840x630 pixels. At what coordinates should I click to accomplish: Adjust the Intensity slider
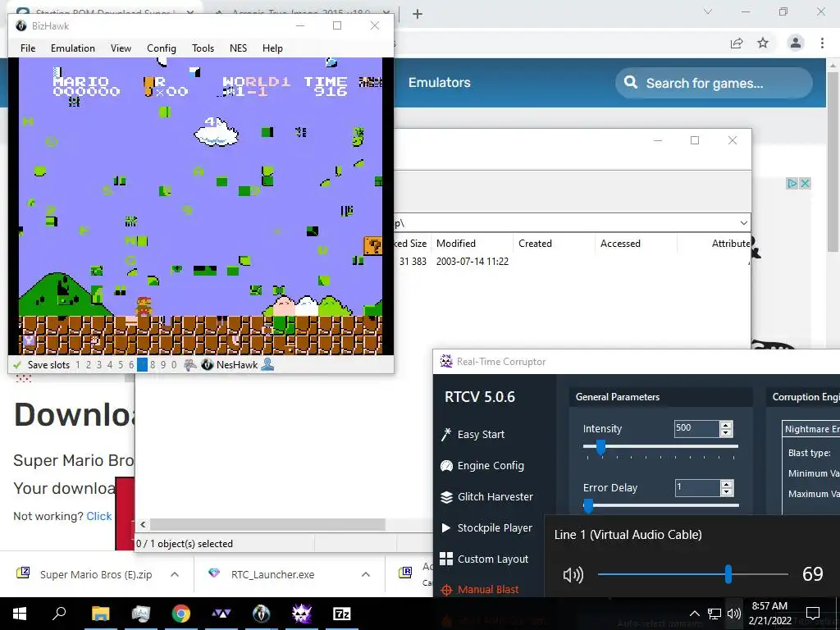pos(600,446)
